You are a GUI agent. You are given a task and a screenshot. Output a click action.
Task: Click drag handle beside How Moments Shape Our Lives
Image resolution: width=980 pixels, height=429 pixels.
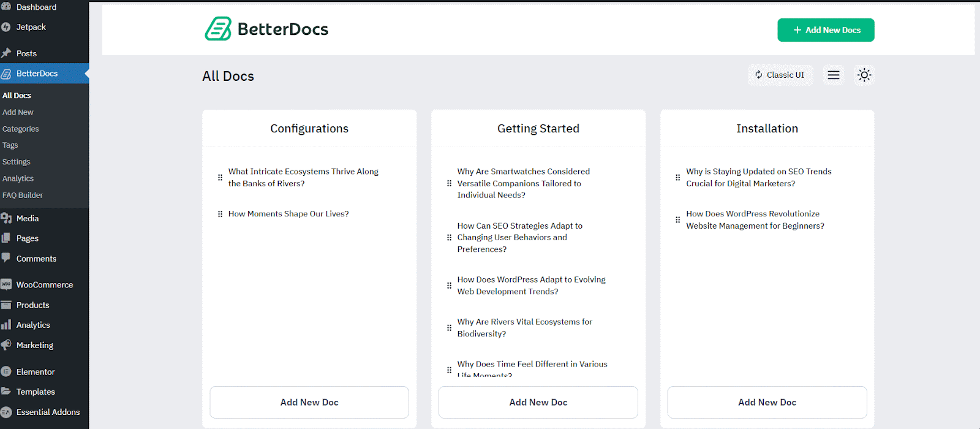(x=220, y=214)
